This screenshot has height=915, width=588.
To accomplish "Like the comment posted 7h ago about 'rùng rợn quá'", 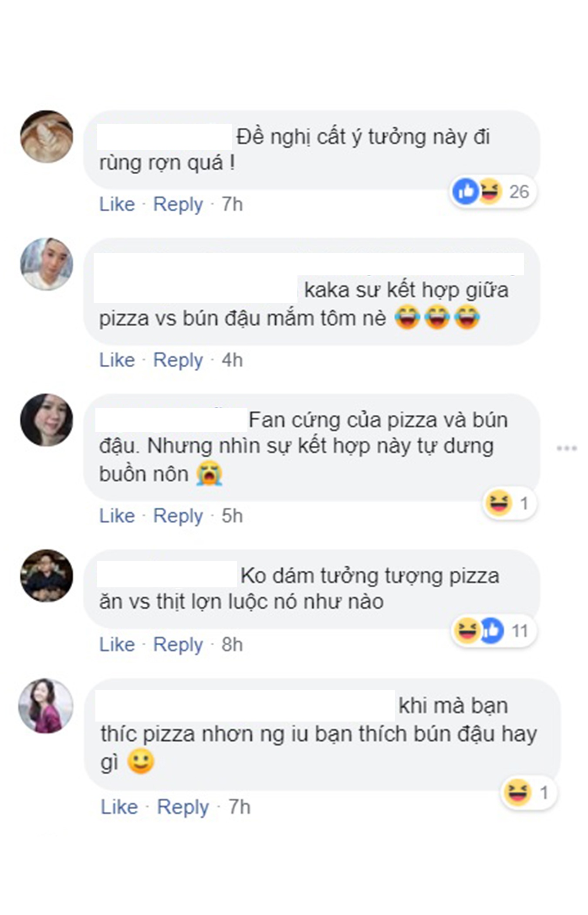I will 117,204.
